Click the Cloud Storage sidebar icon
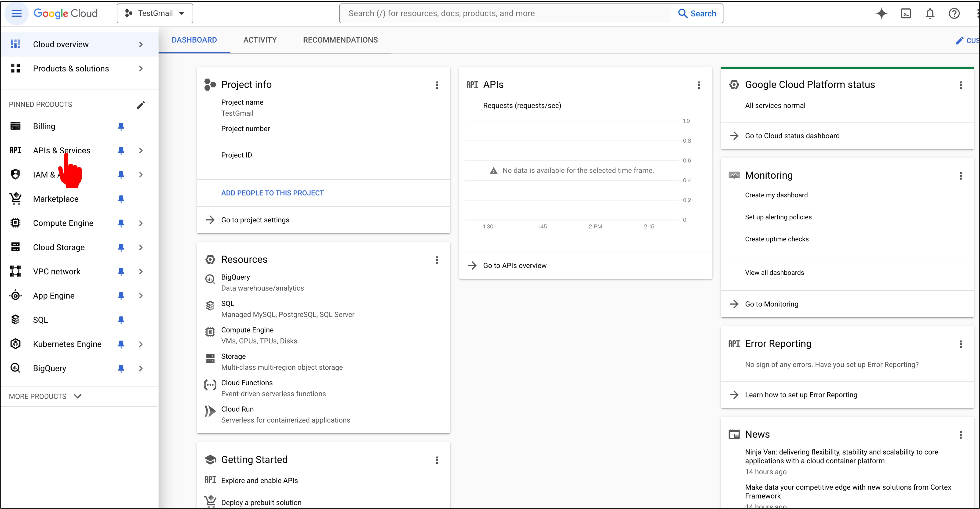The image size is (980, 509). click(15, 247)
